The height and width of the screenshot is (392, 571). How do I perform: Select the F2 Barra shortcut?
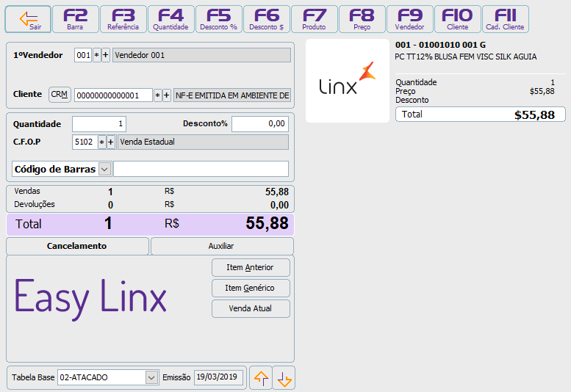[x=76, y=19]
